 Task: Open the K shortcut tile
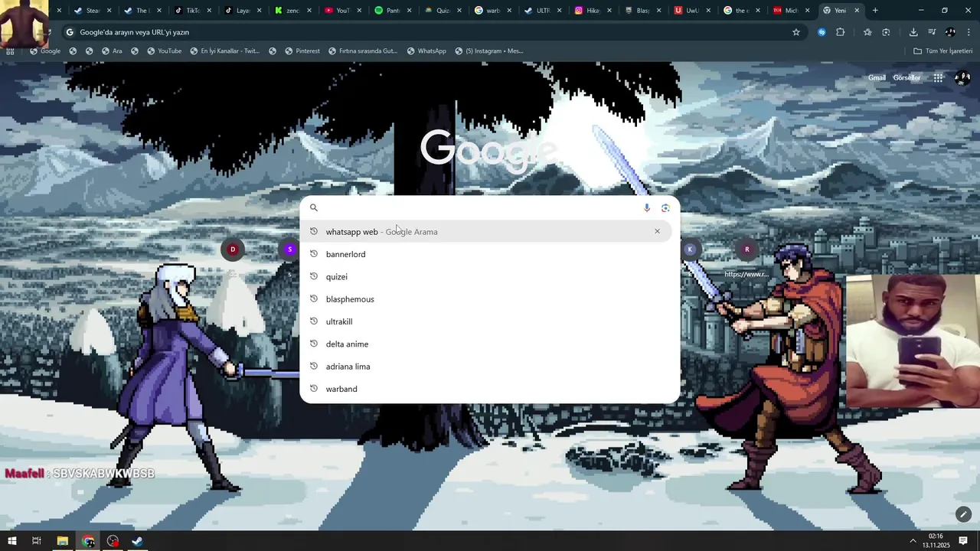(690, 249)
